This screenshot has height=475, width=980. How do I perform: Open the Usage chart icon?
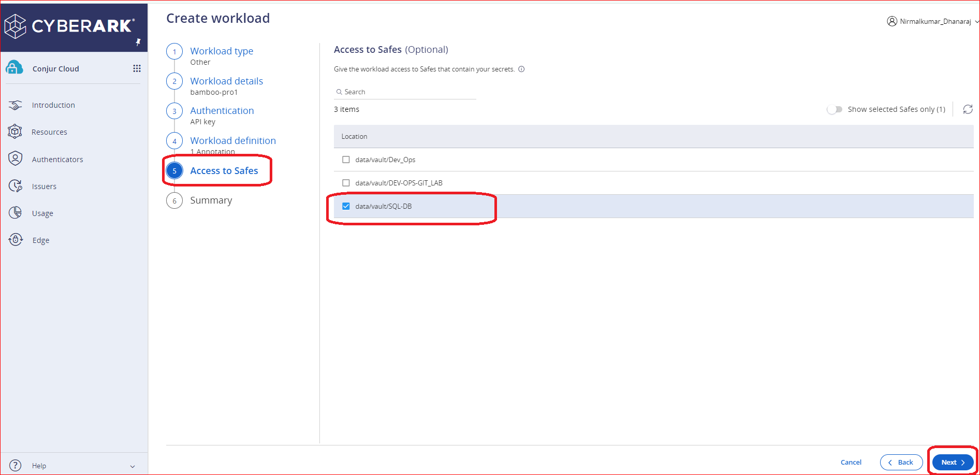(x=16, y=213)
